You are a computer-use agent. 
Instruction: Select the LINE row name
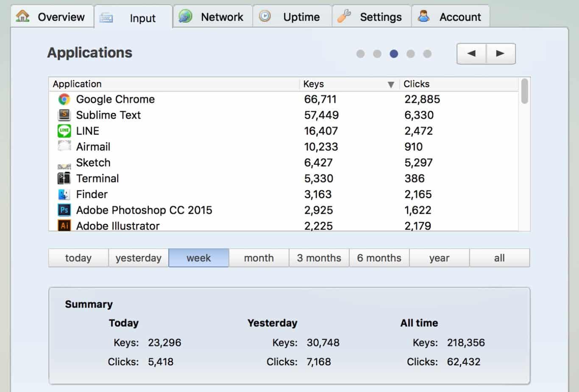(x=88, y=131)
